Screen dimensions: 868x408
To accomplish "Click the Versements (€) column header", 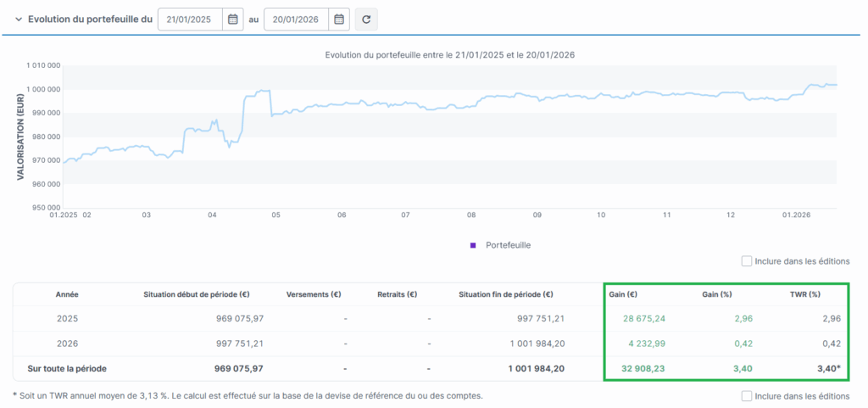I will 314,295.
